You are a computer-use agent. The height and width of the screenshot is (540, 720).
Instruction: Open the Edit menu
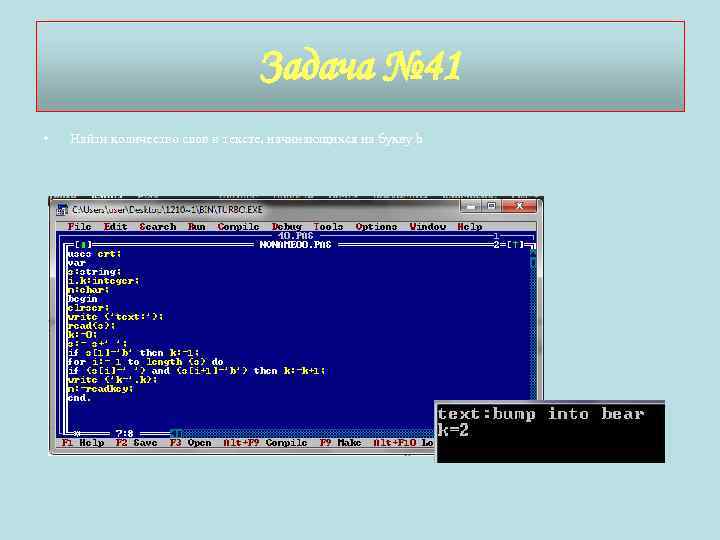[115, 226]
